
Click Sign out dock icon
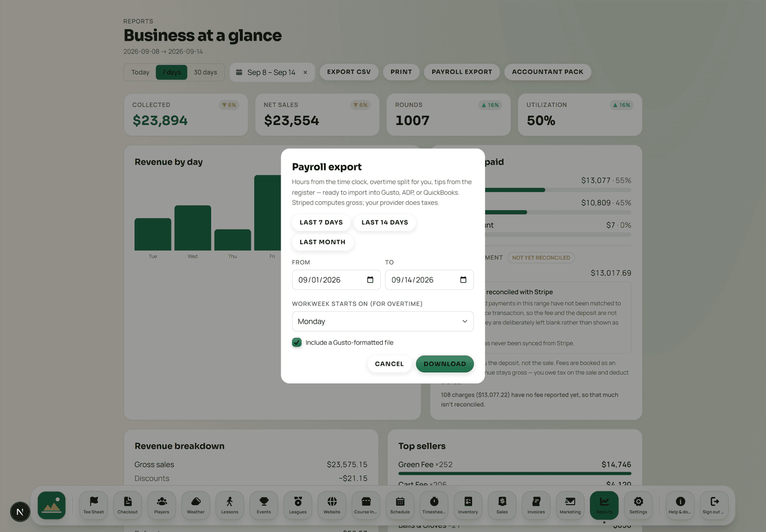(x=714, y=505)
